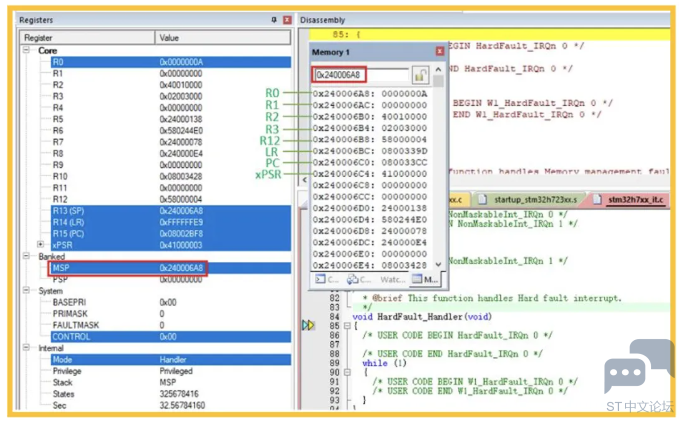This screenshot has width=683, height=422.
Task: Switch to the startup_stm32h723xx.s file tab
Action: tap(530, 199)
